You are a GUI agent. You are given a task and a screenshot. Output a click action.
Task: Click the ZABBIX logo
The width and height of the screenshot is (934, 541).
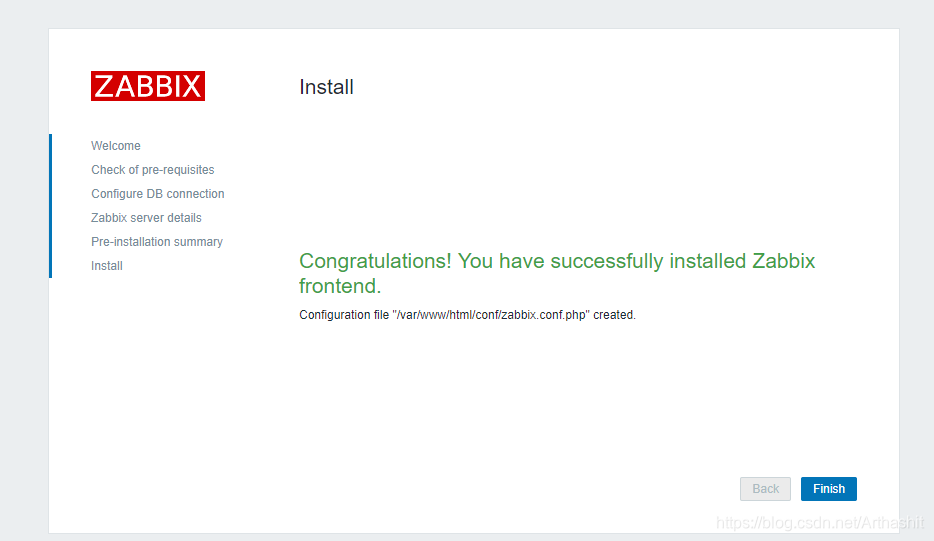point(148,86)
